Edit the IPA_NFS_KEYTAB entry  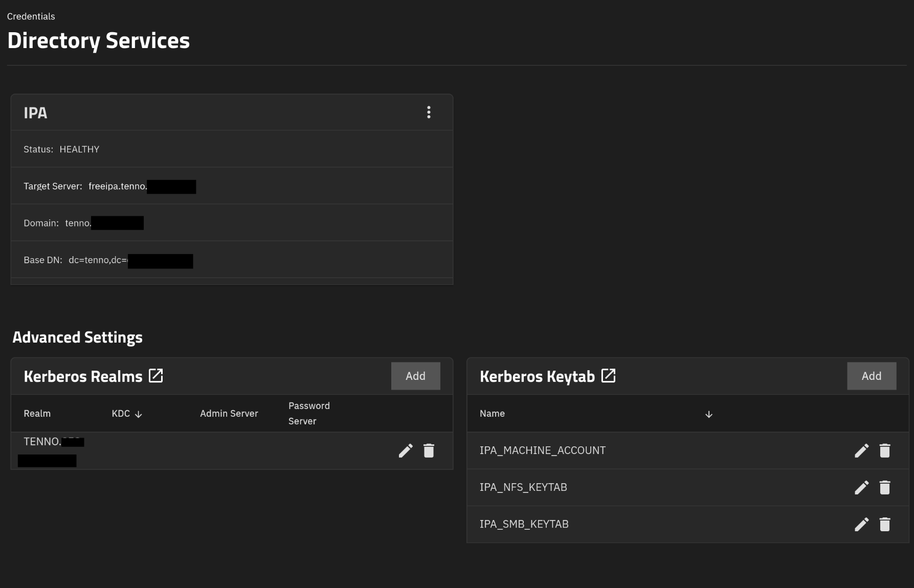[x=861, y=487]
